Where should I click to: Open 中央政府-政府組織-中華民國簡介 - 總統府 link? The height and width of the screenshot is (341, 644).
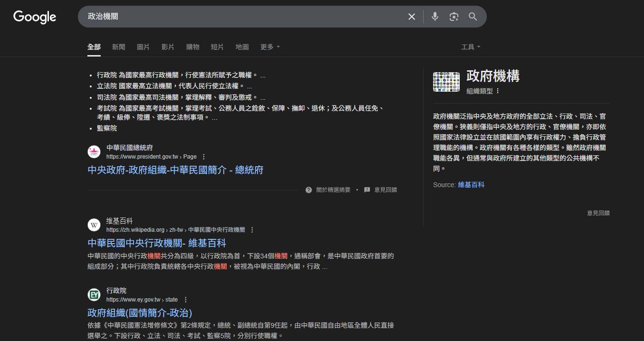click(175, 170)
